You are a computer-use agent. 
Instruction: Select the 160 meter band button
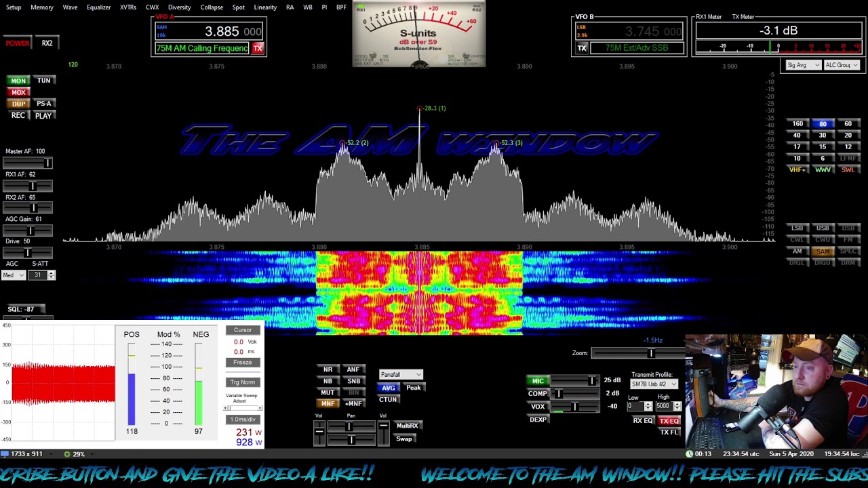[x=797, y=124]
